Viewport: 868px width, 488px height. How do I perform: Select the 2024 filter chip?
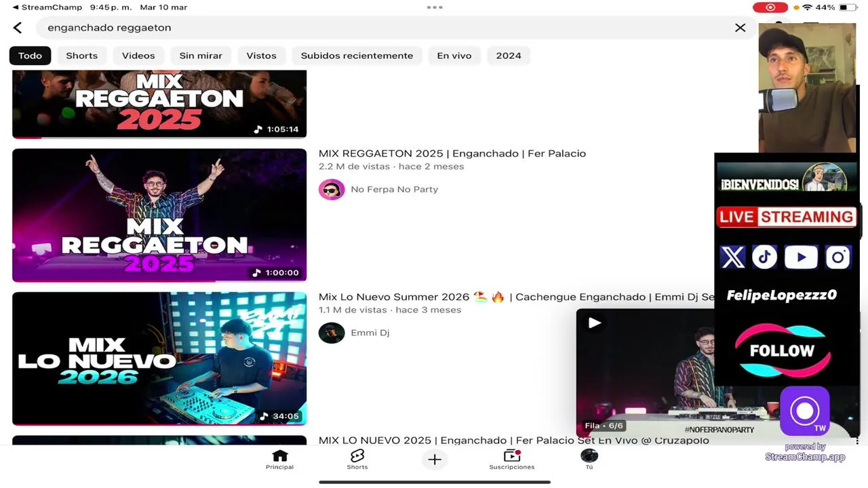pos(509,56)
